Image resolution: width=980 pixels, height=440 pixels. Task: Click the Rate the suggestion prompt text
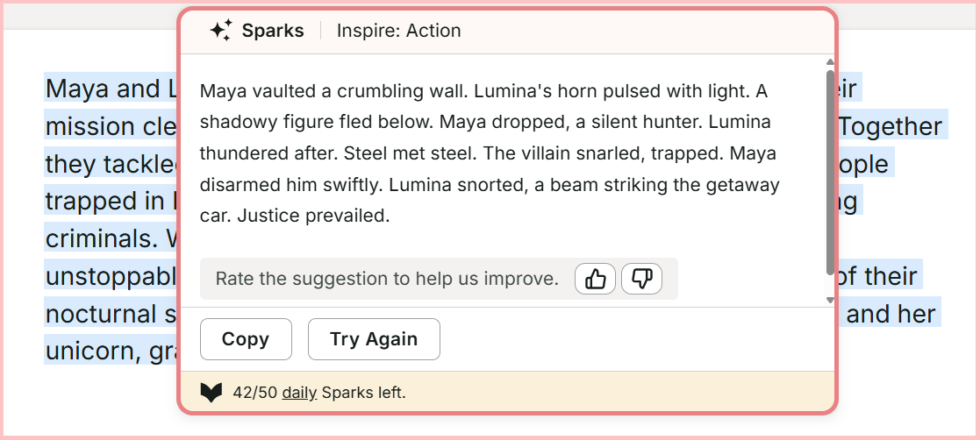pyautogui.click(x=387, y=279)
